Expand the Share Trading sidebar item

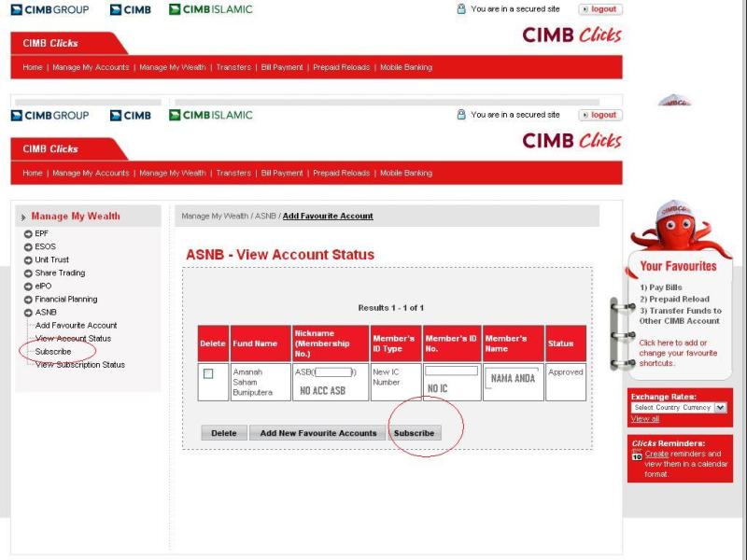28,273
